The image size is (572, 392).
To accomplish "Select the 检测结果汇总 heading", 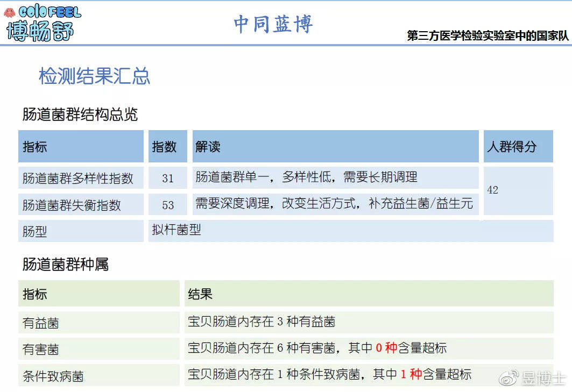I will [x=94, y=76].
